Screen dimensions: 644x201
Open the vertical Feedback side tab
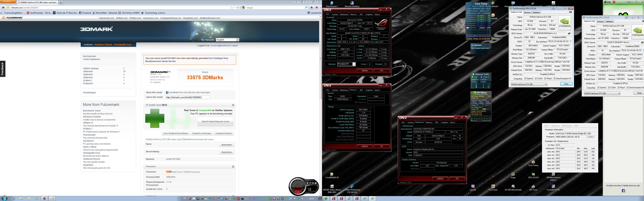[3, 69]
